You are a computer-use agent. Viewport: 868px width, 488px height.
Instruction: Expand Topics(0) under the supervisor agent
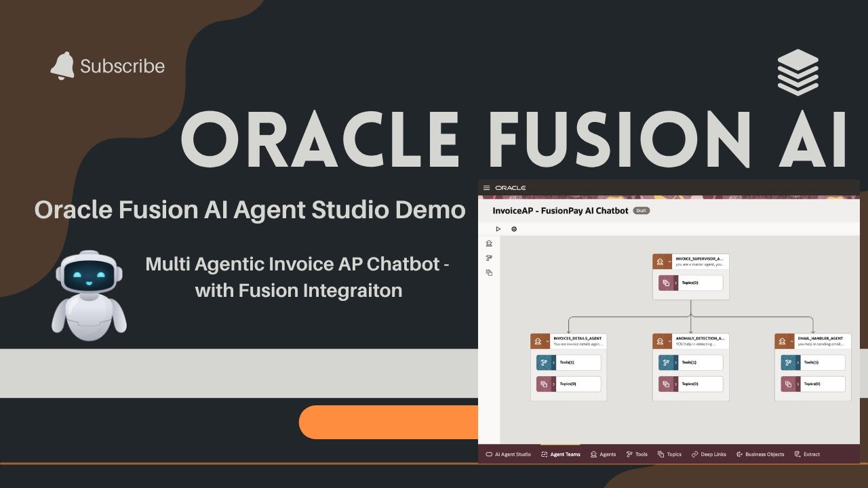click(x=676, y=283)
